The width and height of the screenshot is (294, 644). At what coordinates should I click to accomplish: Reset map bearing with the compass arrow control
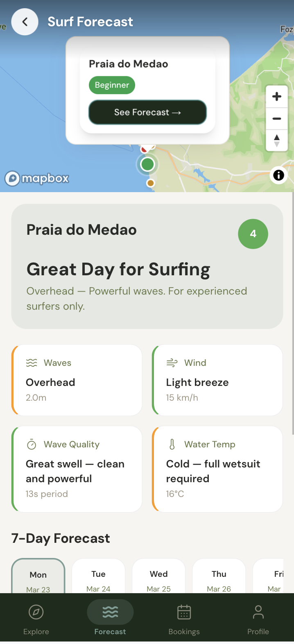(277, 140)
